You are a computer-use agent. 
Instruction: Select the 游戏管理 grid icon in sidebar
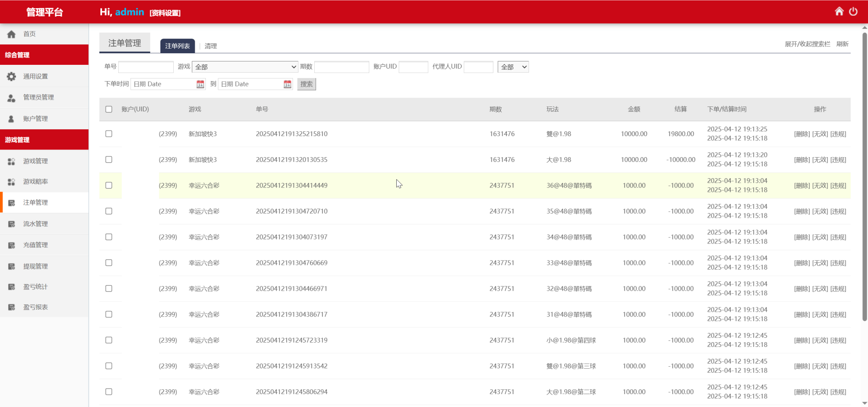tap(11, 161)
